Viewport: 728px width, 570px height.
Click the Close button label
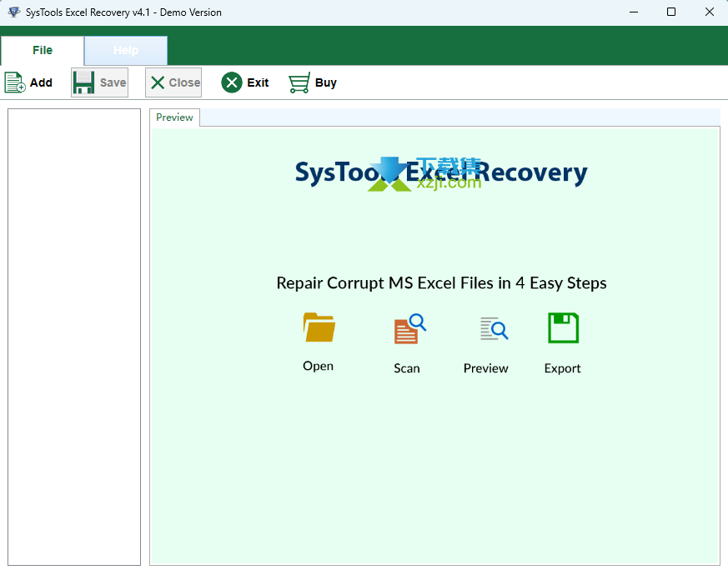pos(184,82)
